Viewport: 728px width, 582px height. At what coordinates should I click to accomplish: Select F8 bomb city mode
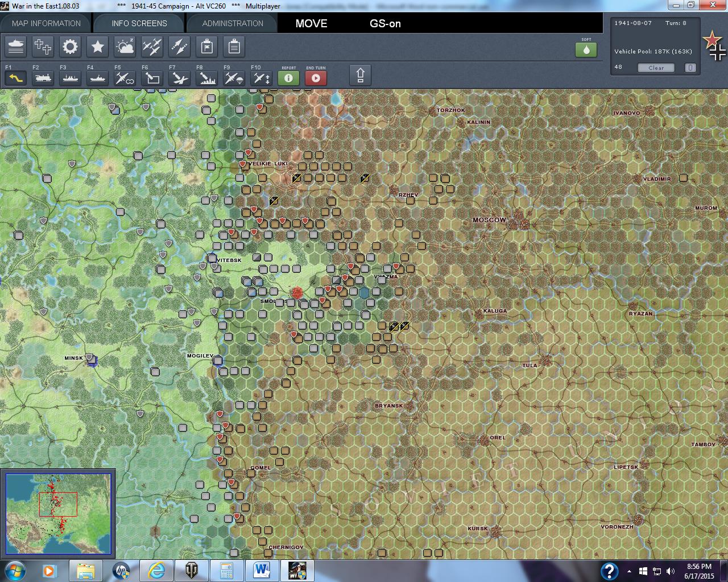pyautogui.click(x=206, y=78)
